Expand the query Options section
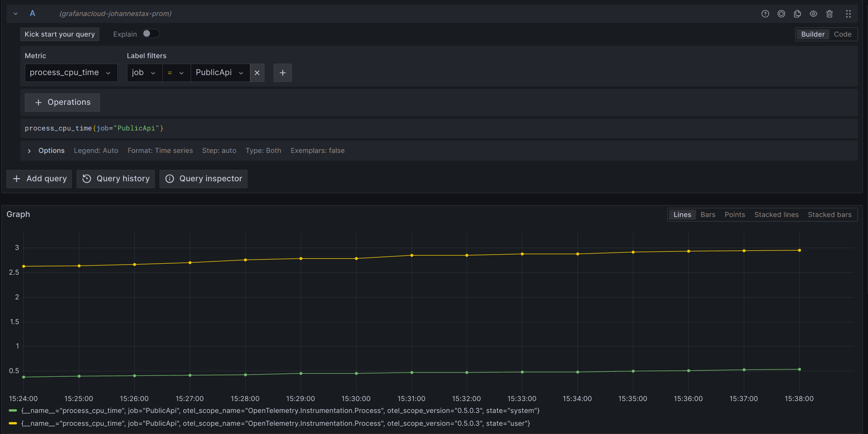The height and width of the screenshot is (434, 868). [x=46, y=150]
